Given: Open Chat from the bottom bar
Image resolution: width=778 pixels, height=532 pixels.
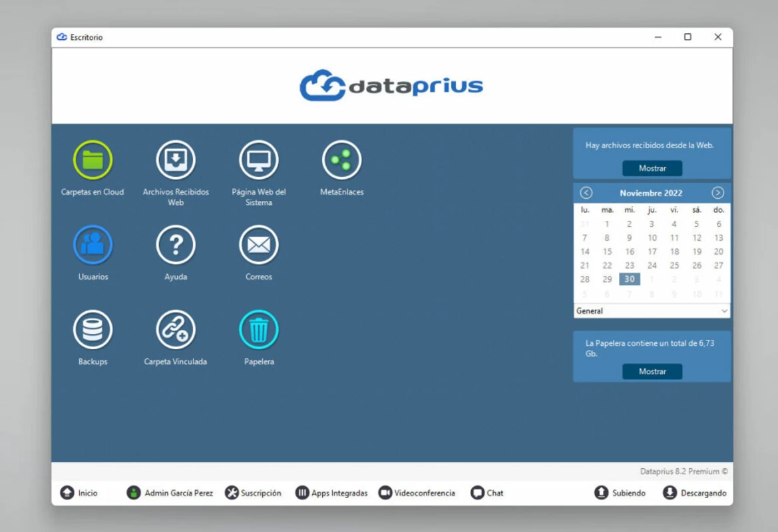Looking at the screenshot, I should (486, 493).
